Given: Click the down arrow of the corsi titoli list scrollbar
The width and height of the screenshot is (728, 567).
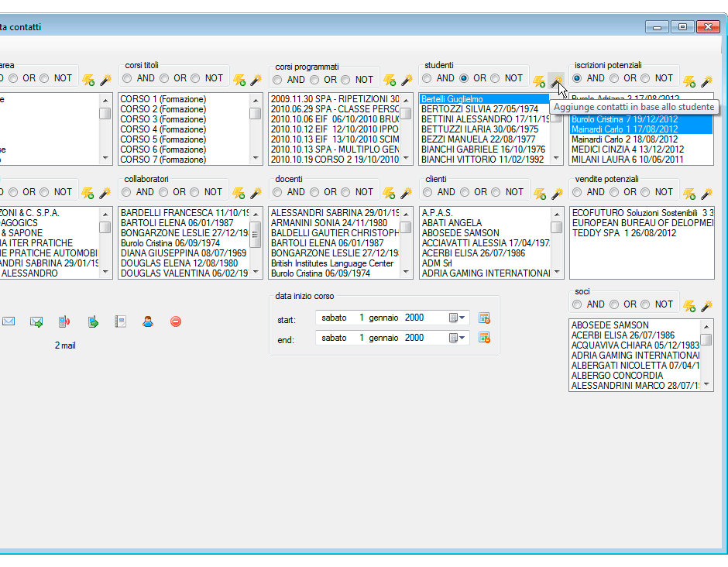Looking at the screenshot, I should pyautogui.click(x=256, y=158).
